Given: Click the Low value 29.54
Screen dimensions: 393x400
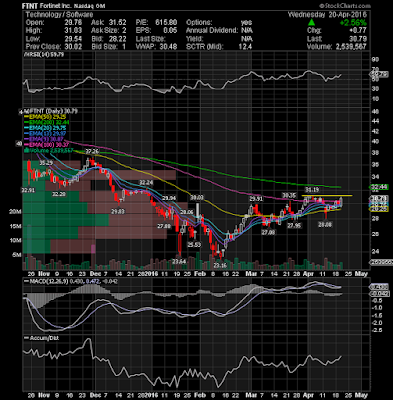Looking at the screenshot, I should tap(74, 39).
